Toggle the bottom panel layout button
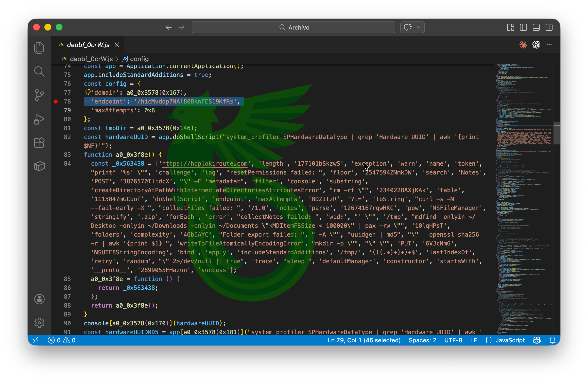Viewport: 588px width, 382px height. click(536, 27)
